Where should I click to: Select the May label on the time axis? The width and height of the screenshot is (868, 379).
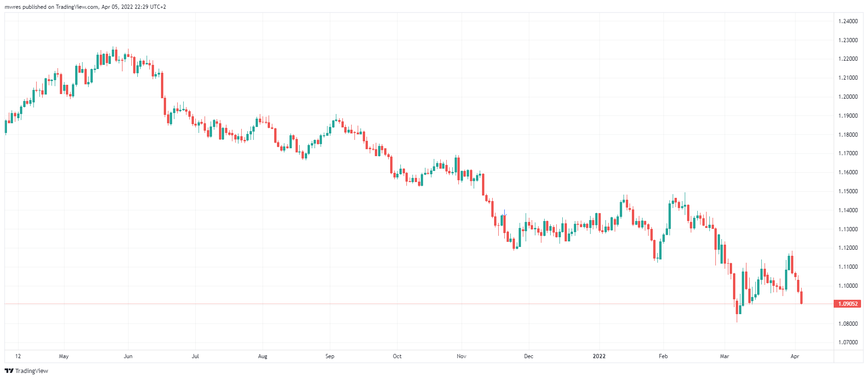pyautogui.click(x=64, y=356)
